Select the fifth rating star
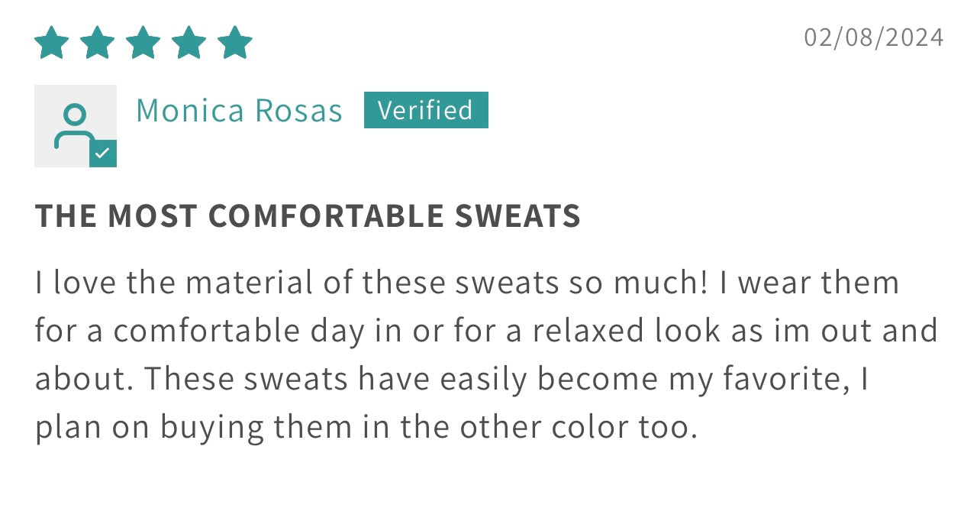Viewport: 980px width, 508px height. [x=234, y=43]
